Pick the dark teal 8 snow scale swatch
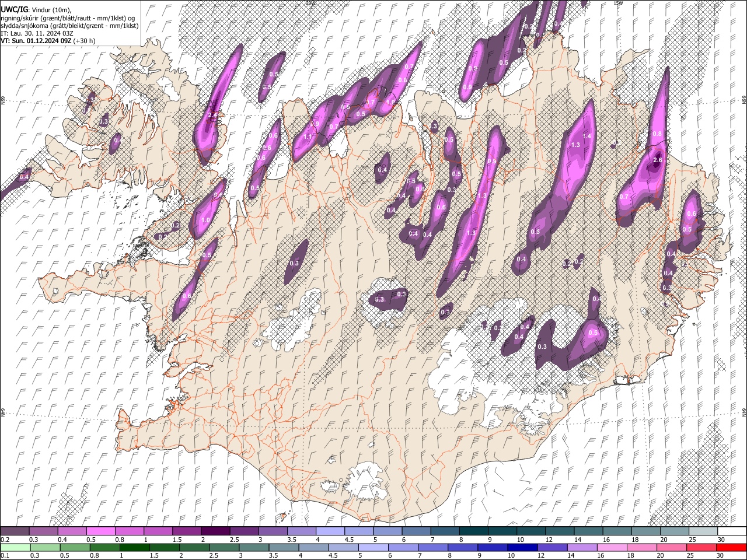The width and height of the screenshot is (747, 560). (474, 531)
